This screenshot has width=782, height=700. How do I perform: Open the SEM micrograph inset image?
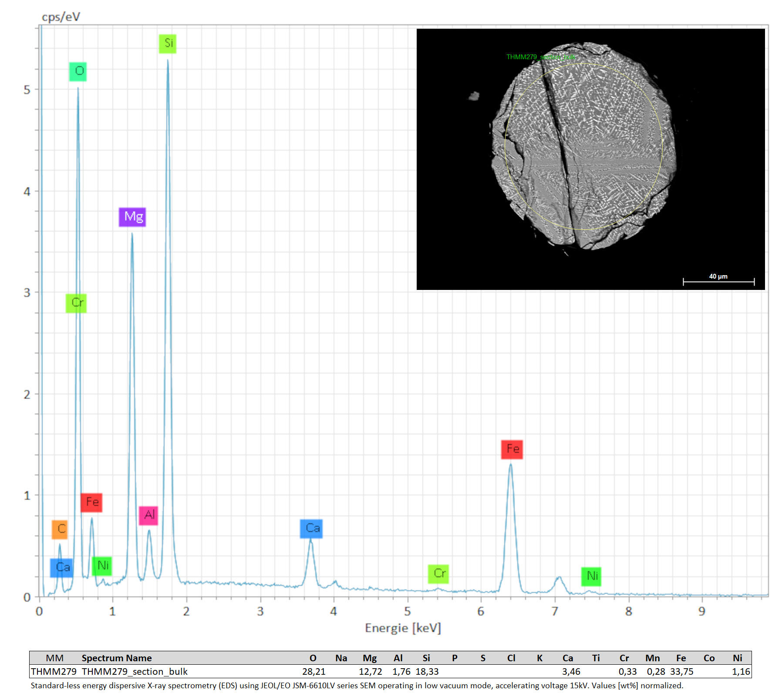click(590, 159)
